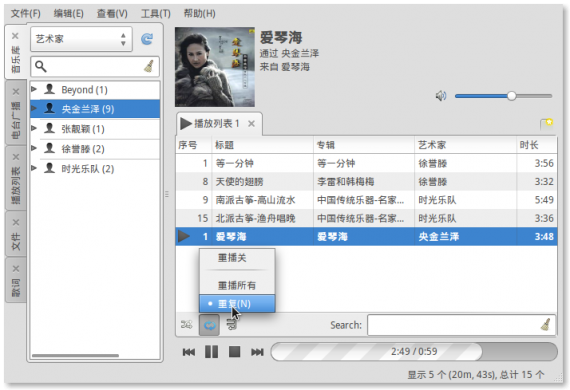The width and height of the screenshot is (570, 390).
Task: Open the 查看(V) menu
Action: [x=112, y=14]
